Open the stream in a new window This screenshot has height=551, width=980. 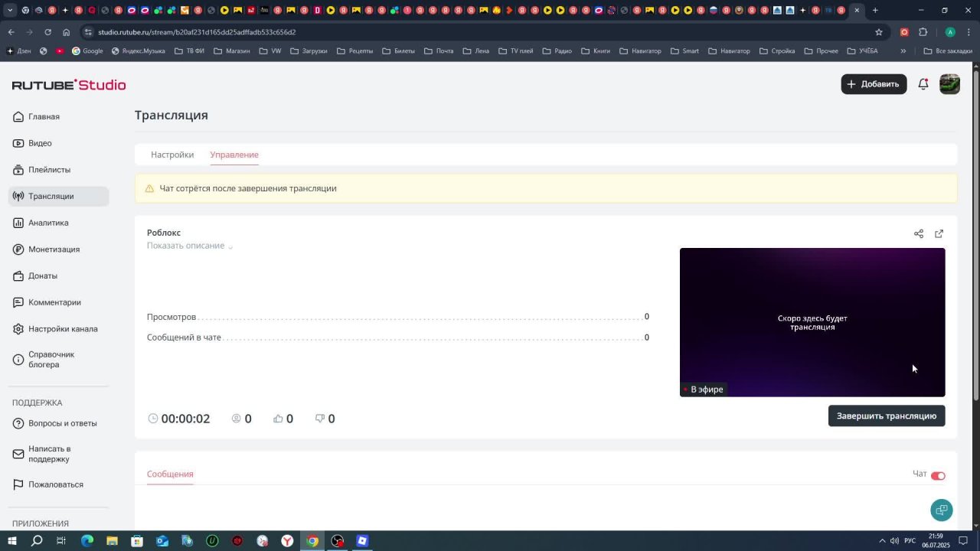(939, 233)
